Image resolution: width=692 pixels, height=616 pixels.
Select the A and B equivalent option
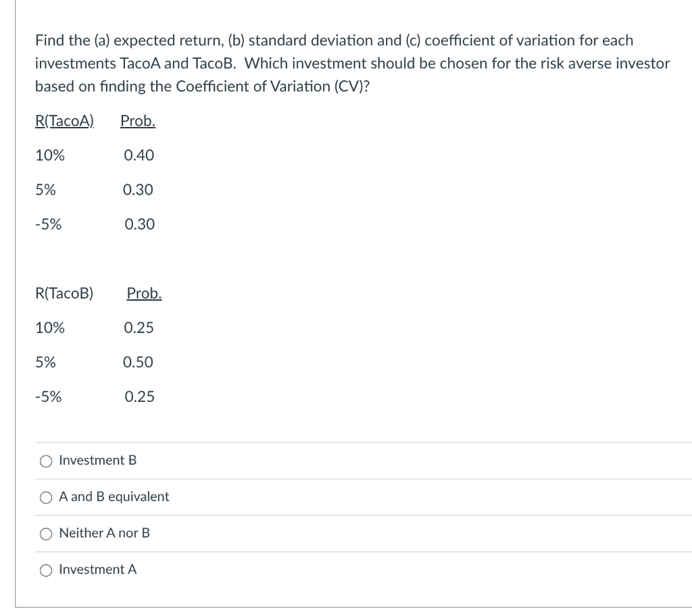coord(46,497)
